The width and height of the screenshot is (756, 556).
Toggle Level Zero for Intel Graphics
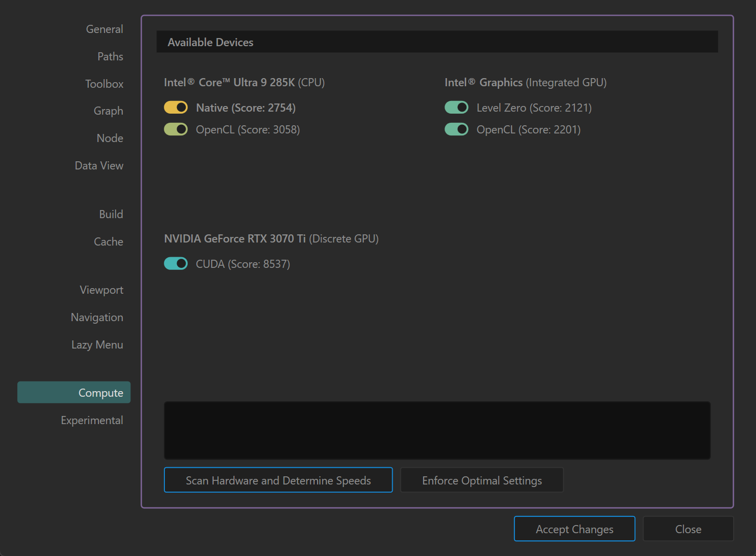(456, 108)
